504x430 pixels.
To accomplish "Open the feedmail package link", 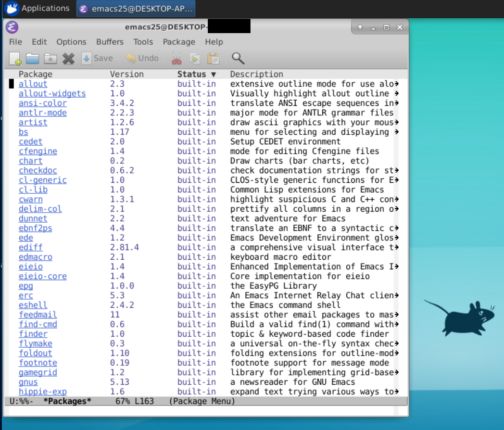I will tap(38, 315).
